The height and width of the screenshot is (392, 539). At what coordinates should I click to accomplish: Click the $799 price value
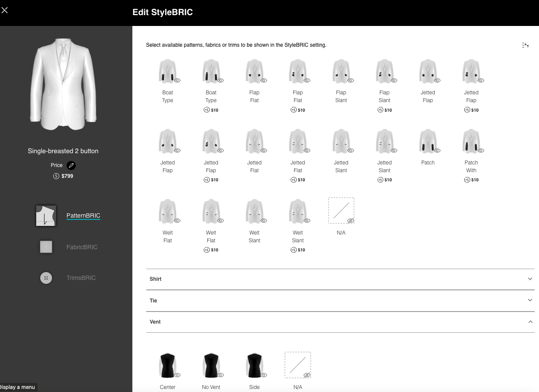(67, 176)
